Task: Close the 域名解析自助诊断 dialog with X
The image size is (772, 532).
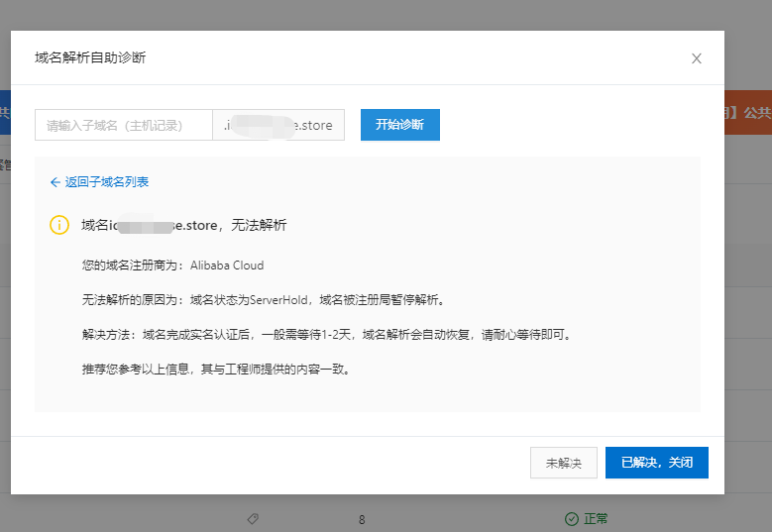Action: pos(697,58)
